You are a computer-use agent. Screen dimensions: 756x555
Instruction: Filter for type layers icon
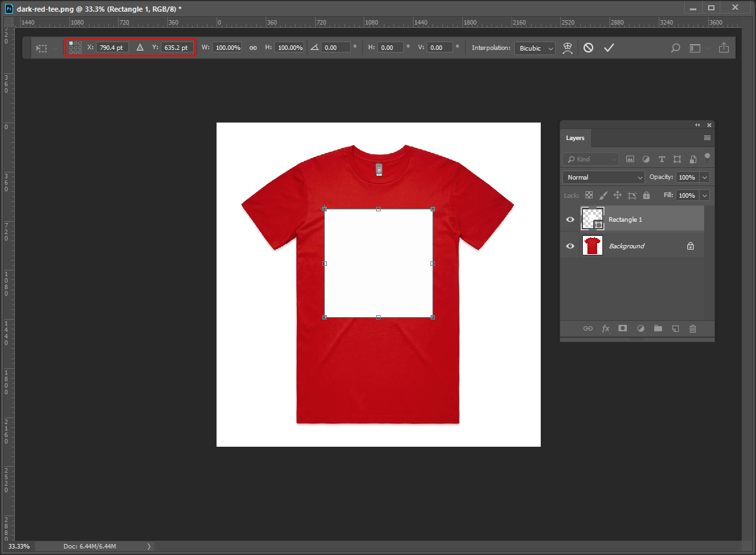pos(661,159)
